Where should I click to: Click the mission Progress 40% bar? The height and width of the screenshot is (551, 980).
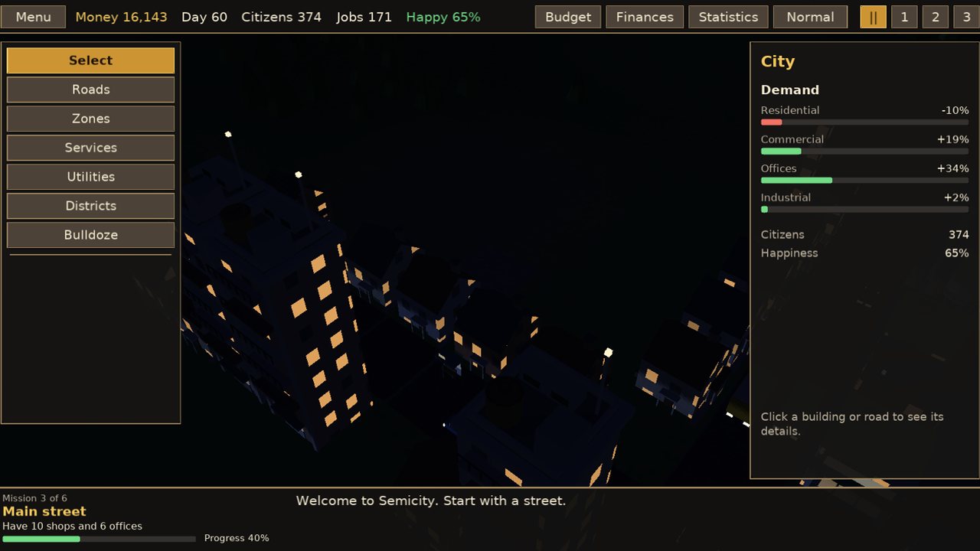[x=99, y=539]
